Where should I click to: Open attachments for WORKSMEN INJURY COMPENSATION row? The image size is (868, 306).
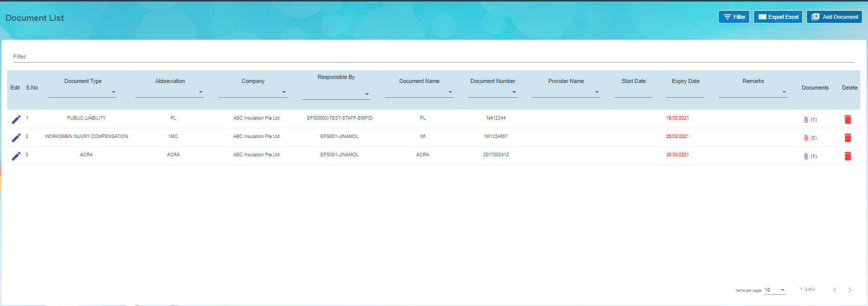[806, 138]
